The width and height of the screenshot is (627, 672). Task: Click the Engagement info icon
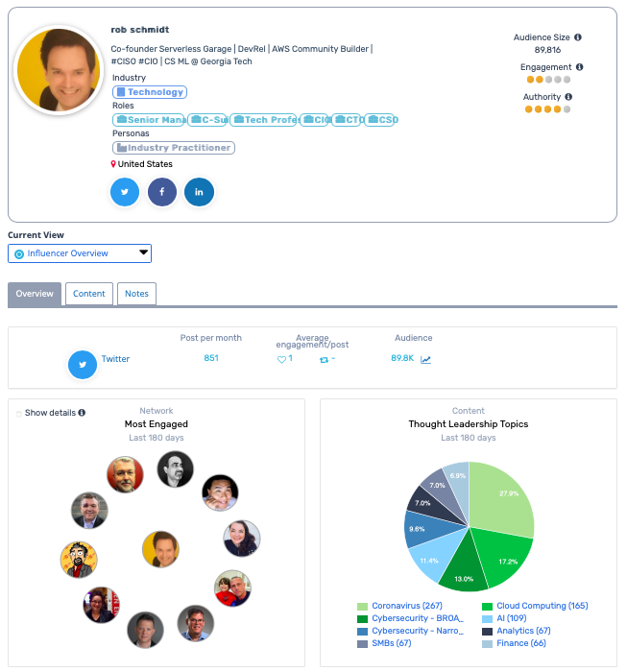point(579,67)
